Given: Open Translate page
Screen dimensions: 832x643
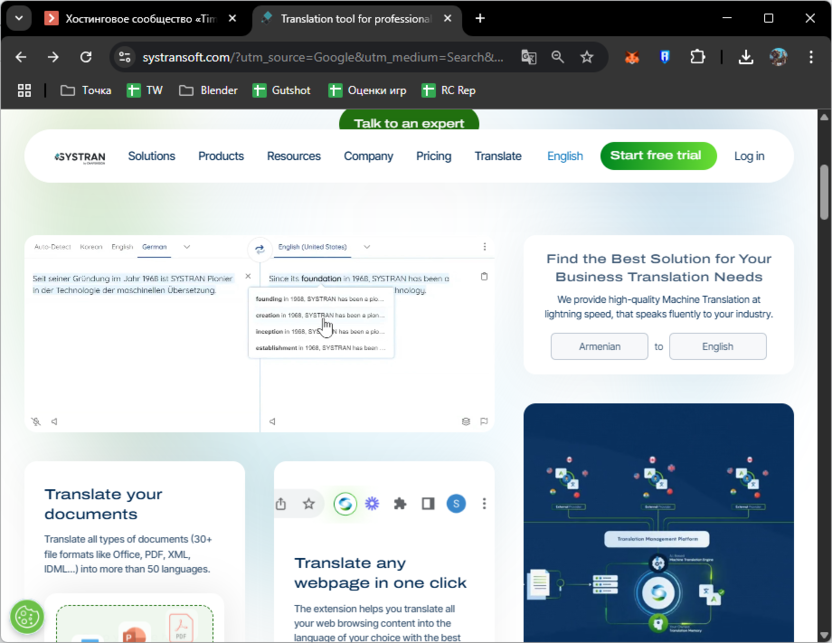Looking at the screenshot, I should [x=498, y=156].
